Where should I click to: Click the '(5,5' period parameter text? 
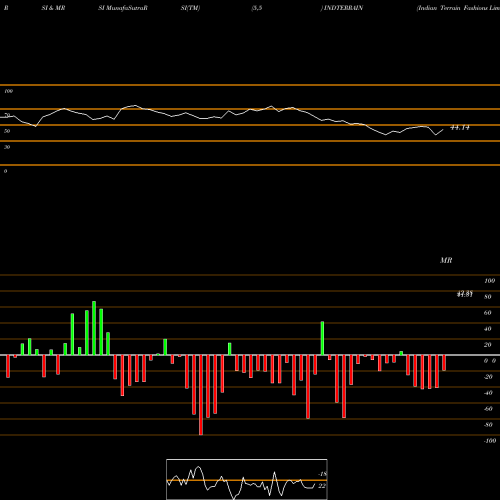tap(257, 8)
